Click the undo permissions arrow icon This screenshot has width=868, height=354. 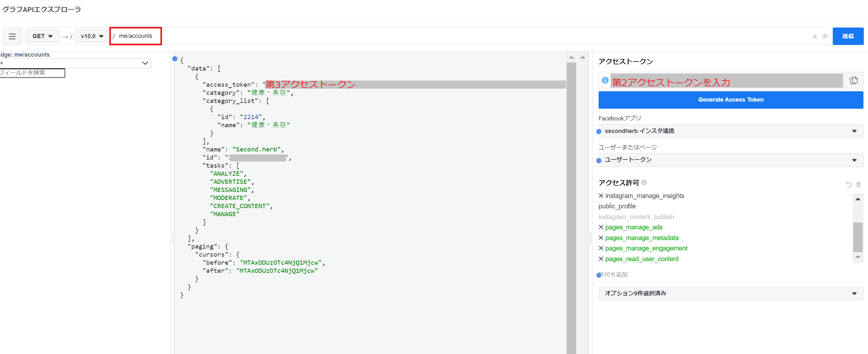coord(849,184)
